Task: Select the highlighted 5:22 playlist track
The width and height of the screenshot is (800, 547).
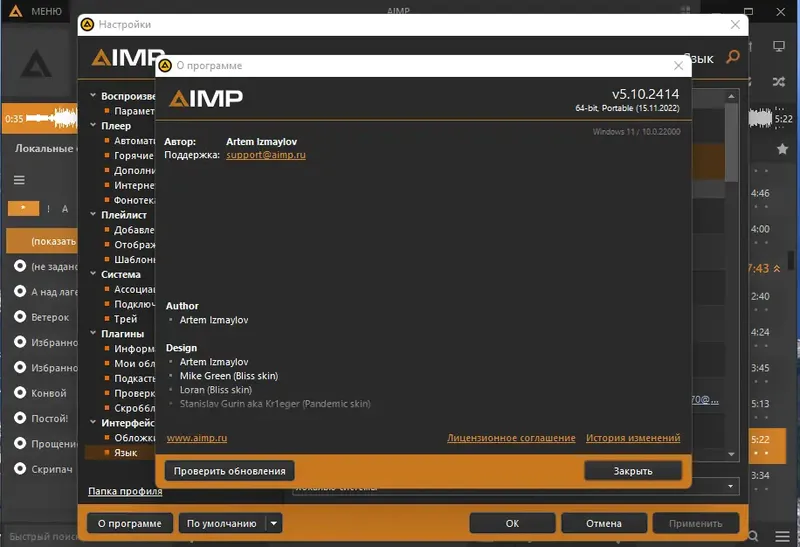Action: pos(767,445)
